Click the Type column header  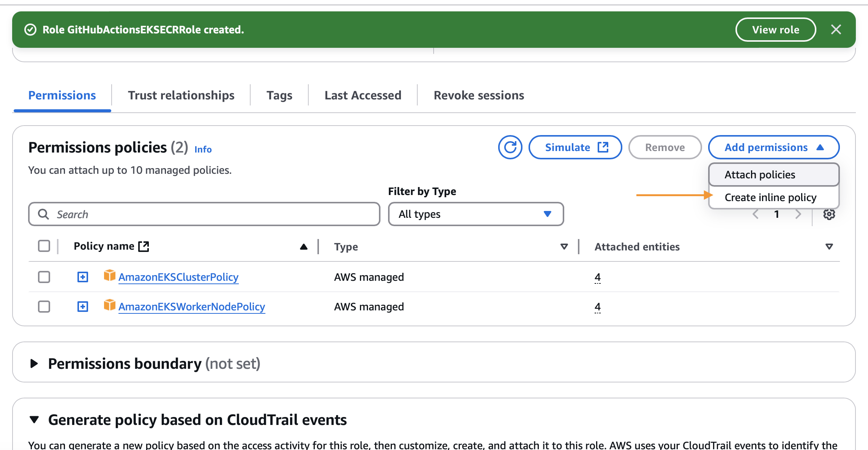click(346, 247)
